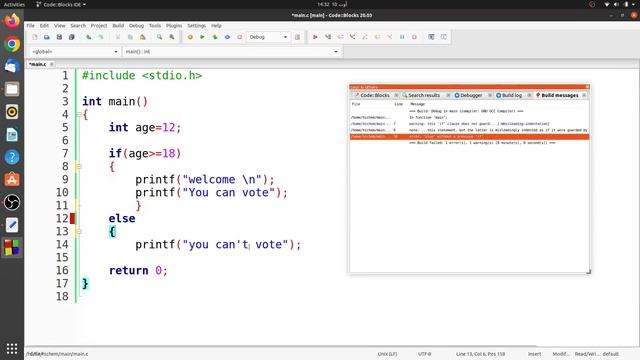Click the Save all files icon
640x360 pixels.
coord(72,37)
